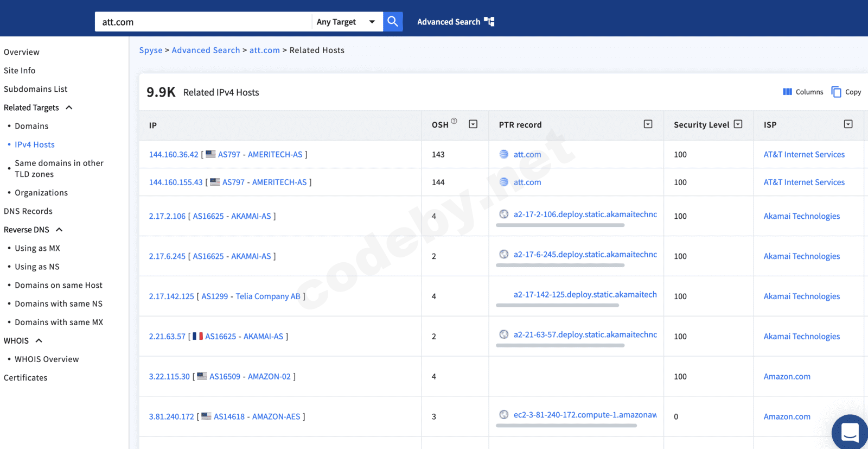Collapse the Reverse DNS section
868x449 pixels.
tap(59, 230)
